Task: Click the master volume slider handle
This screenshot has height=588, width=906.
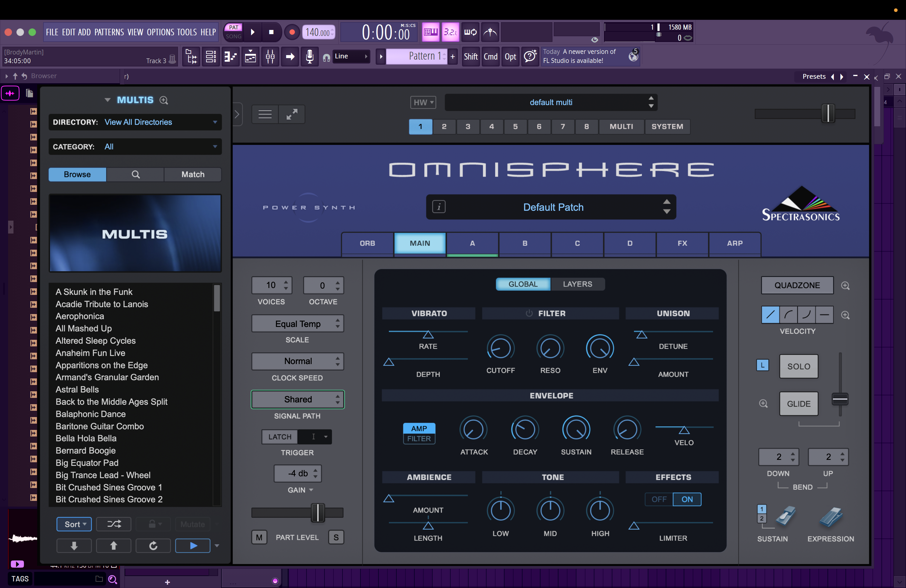Action: [x=828, y=113]
